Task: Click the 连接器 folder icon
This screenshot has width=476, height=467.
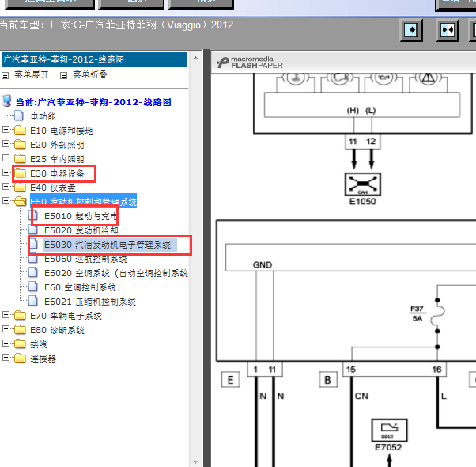Action: click(x=20, y=359)
